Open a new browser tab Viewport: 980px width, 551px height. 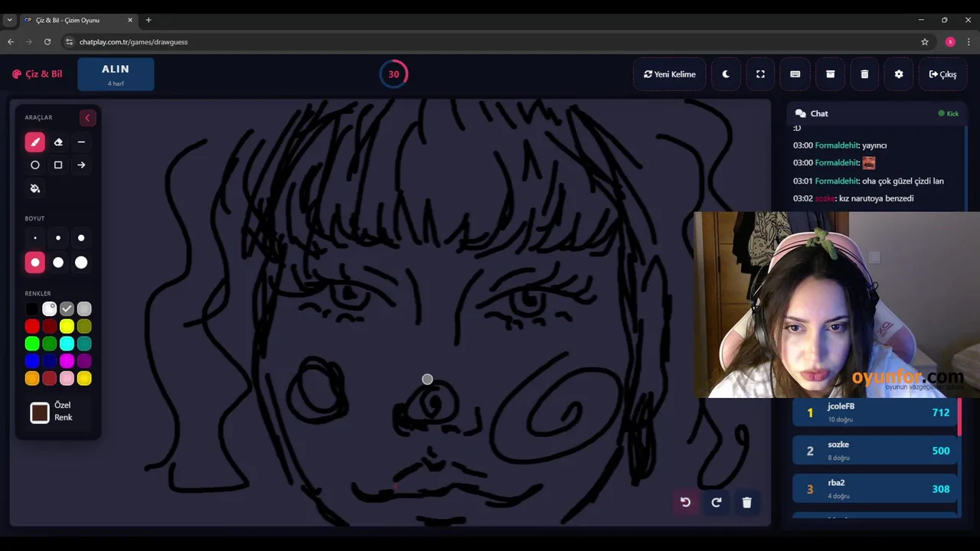[149, 20]
